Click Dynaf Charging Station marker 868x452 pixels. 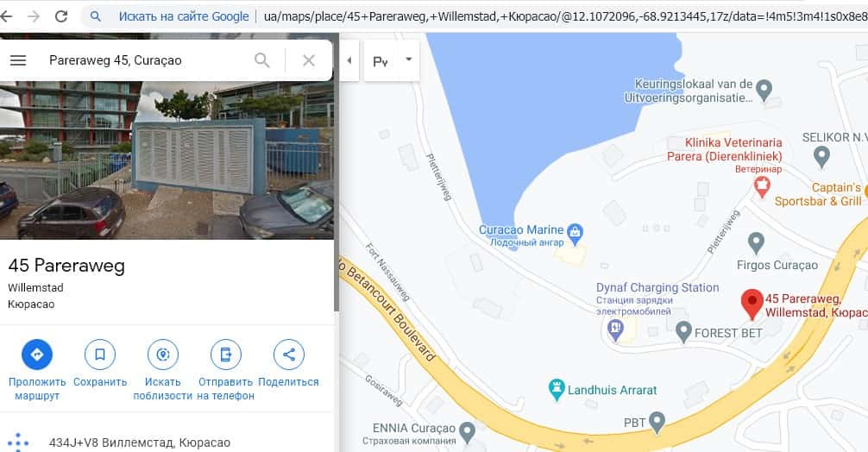[x=615, y=330]
